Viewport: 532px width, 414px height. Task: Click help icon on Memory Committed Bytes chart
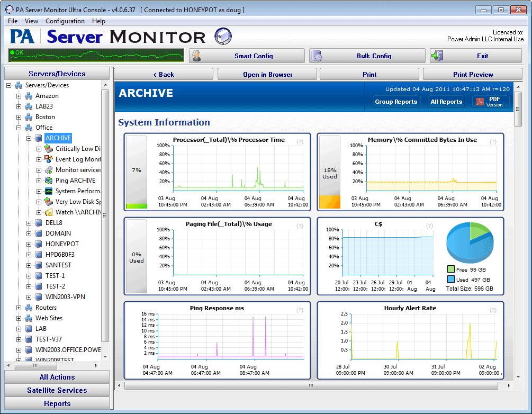pyautogui.click(x=493, y=141)
